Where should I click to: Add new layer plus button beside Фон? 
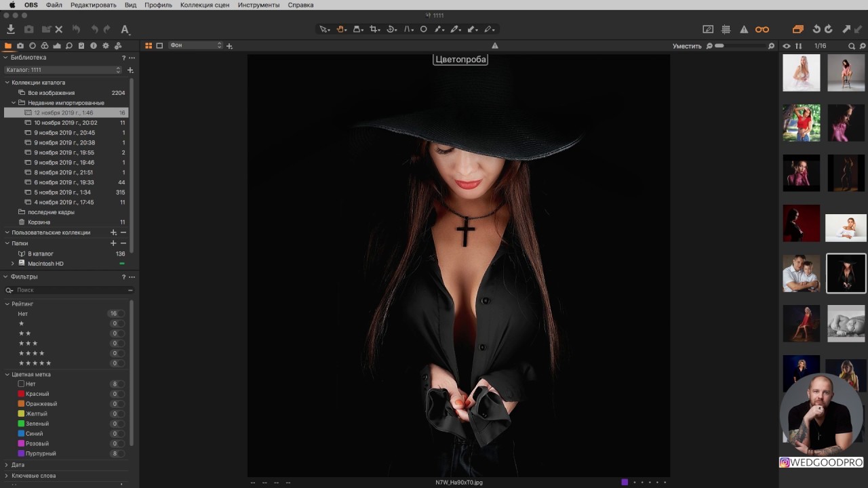pos(229,46)
